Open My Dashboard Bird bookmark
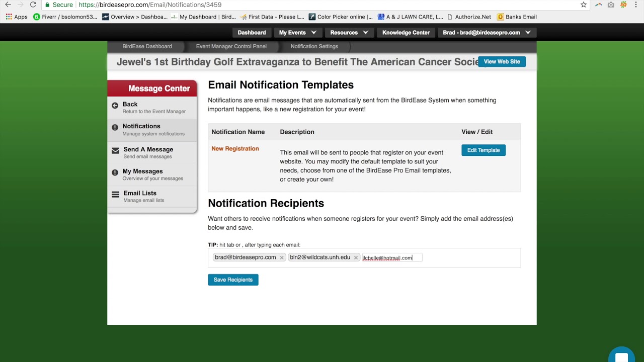Screen dimensions: 644x362 coord(203,17)
